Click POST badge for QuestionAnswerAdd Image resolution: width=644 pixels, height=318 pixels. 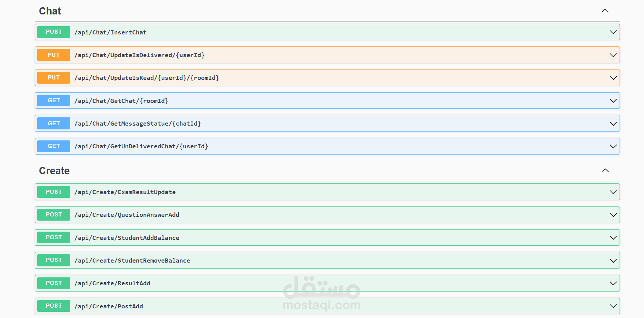tap(54, 215)
